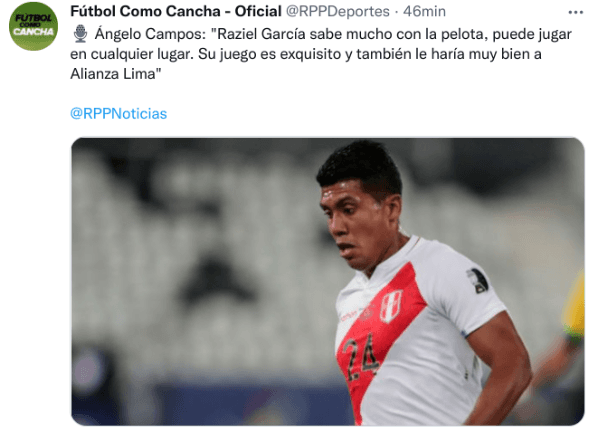
Task: Click the 46min tweet timestamp
Action: pos(424,11)
